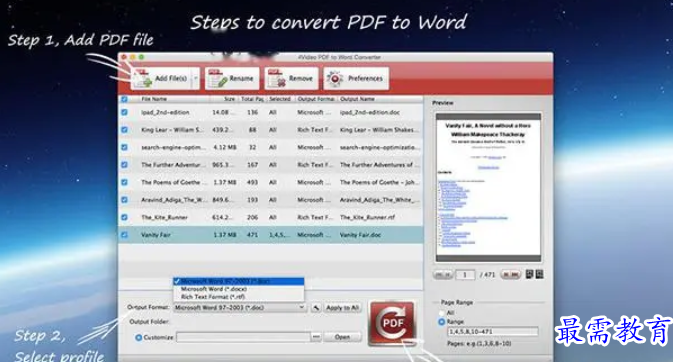Click the Total Pages column header
Viewport: 679px width, 362px height.
pos(252,99)
